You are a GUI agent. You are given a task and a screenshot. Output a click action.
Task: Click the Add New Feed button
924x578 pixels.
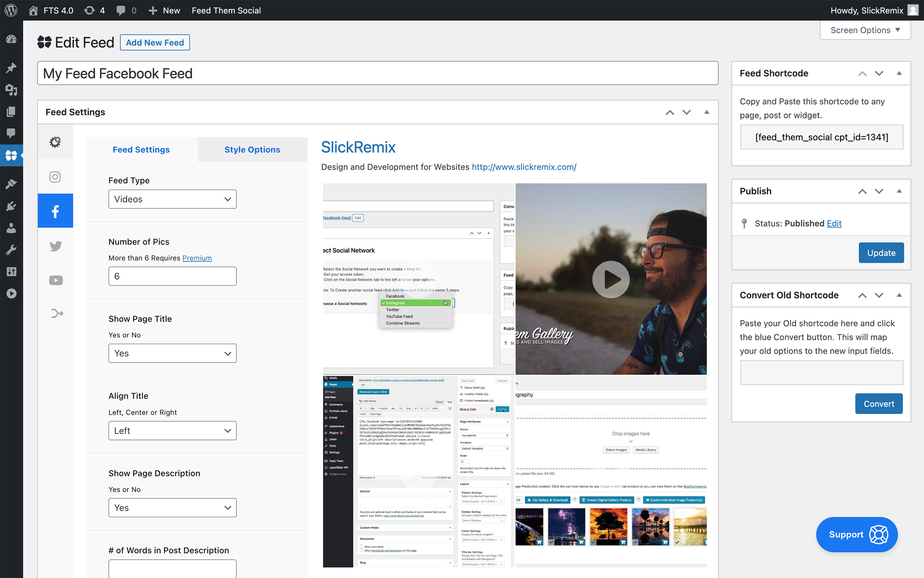click(x=155, y=43)
